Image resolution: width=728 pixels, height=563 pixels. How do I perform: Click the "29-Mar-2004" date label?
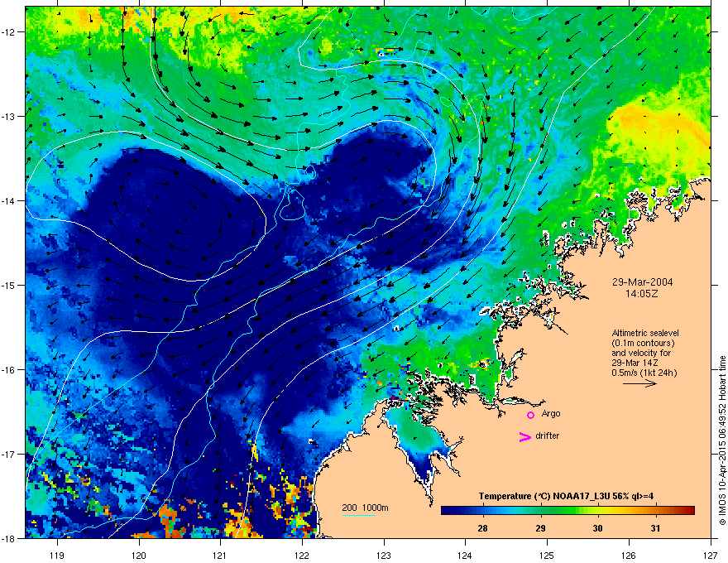pos(642,282)
